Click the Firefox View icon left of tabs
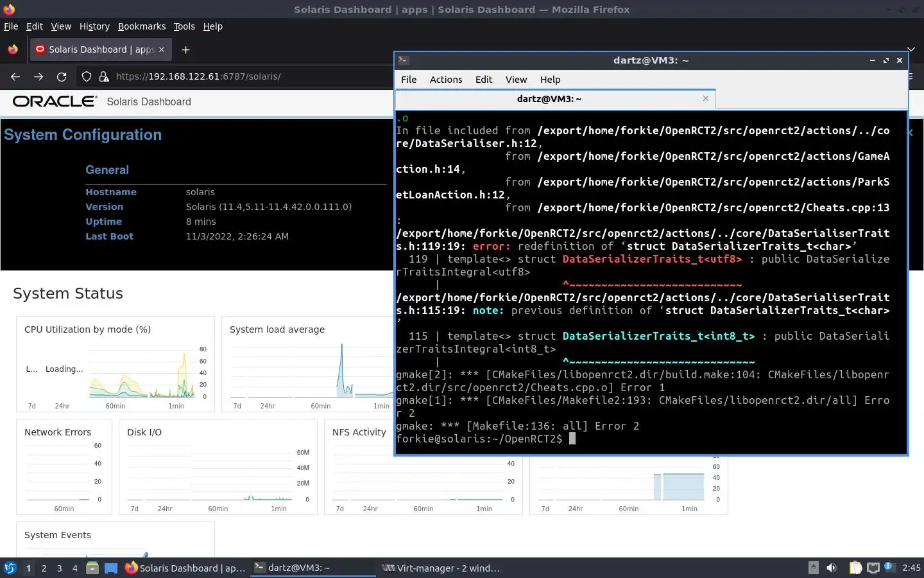Viewport: 924px width, 578px height. pyautogui.click(x=13, y=49)
